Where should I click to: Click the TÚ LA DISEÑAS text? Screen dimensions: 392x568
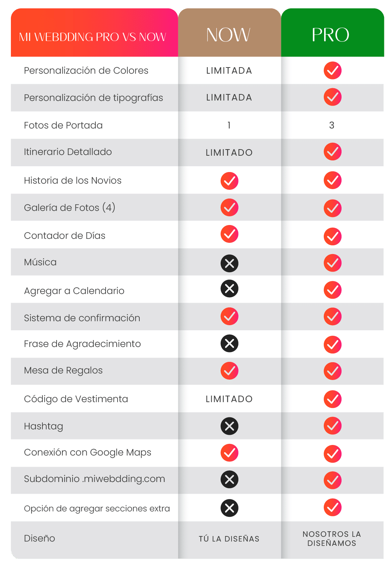[229, 539]
